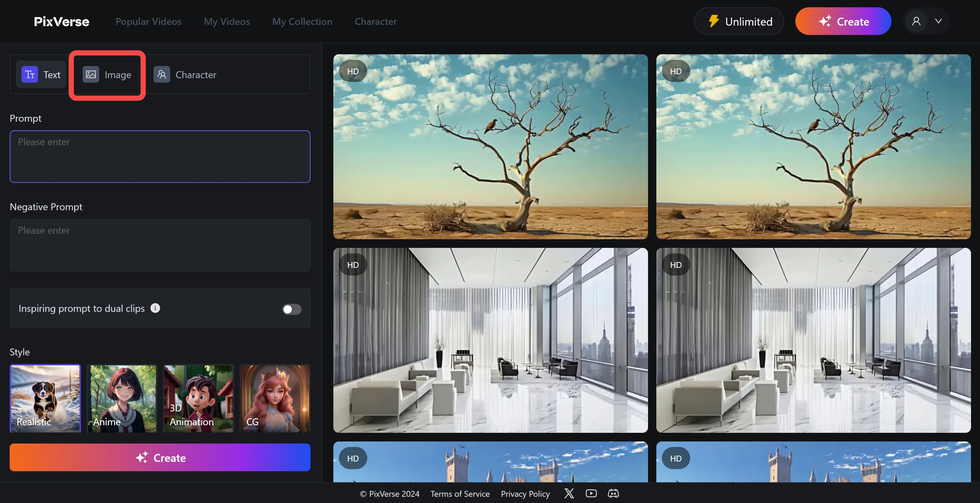Open the Discord footer icon
This screenshot has height=503, width=980.
click(613, 493)
